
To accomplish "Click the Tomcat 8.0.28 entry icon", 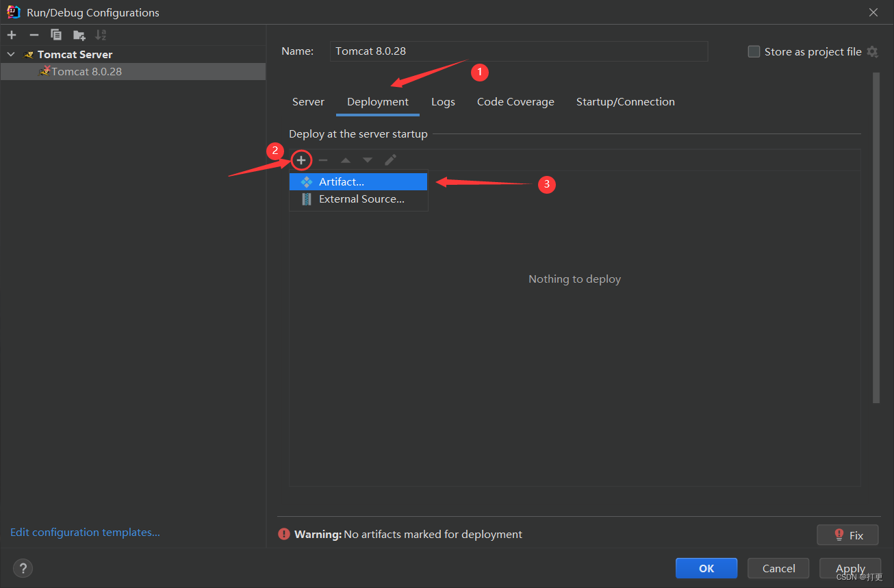I will 44,71.
